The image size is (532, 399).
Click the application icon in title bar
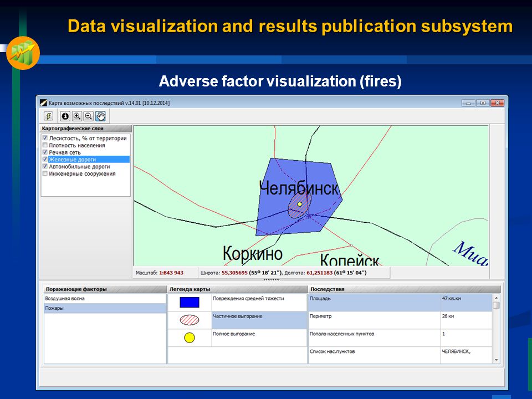tap(43, 103)
